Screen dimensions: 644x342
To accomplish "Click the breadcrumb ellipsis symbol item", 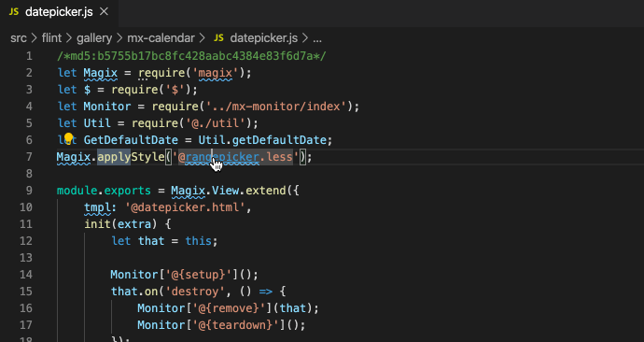I will (x=317, y=39).
